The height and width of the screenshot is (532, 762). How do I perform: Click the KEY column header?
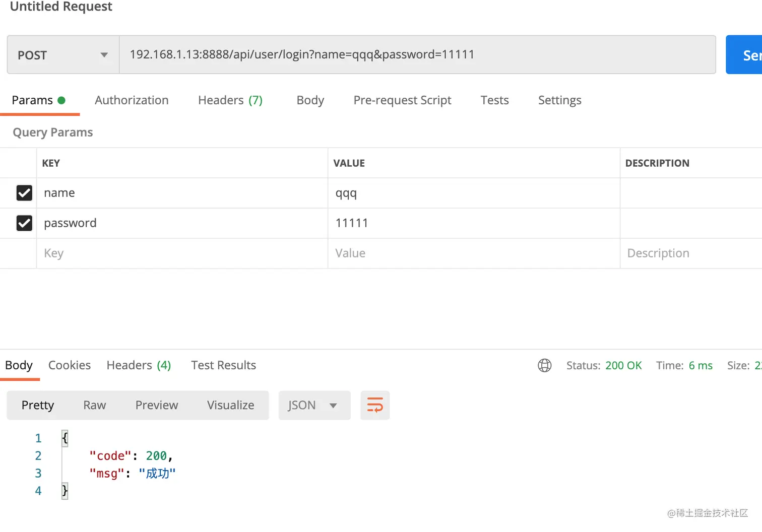coord(51,163)
